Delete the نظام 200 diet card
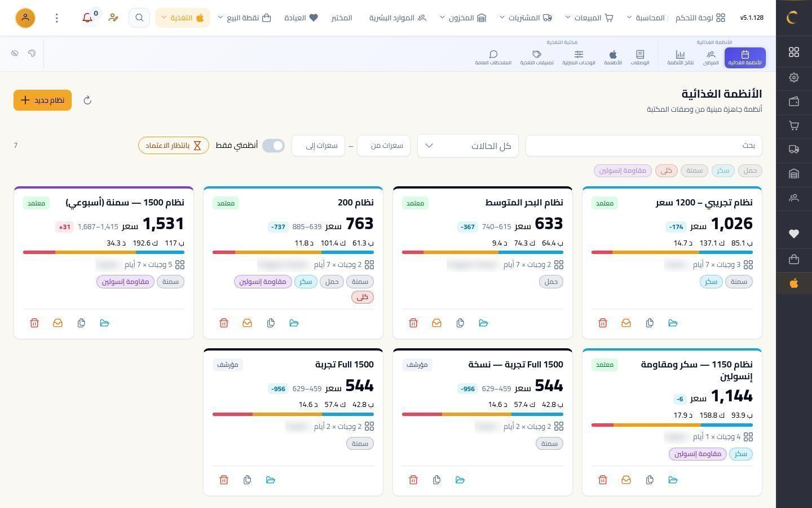The width and height of the screenshot is (812, 508). coord(224,323)
